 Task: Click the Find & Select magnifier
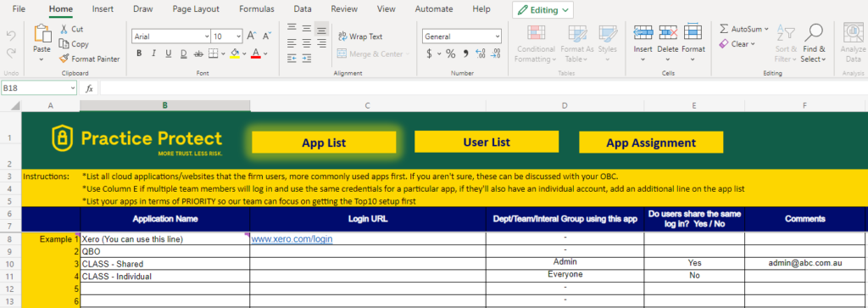point(813,33)
